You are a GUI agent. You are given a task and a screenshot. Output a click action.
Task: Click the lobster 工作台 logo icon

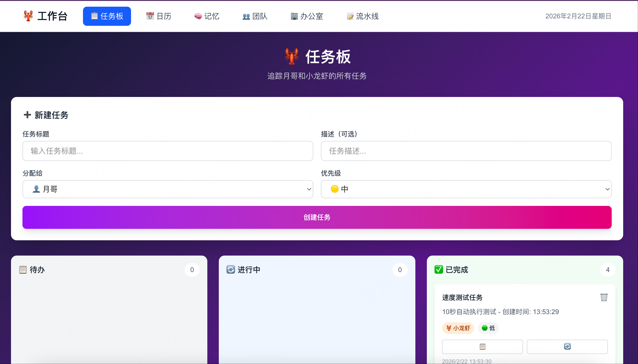[28, 16]
